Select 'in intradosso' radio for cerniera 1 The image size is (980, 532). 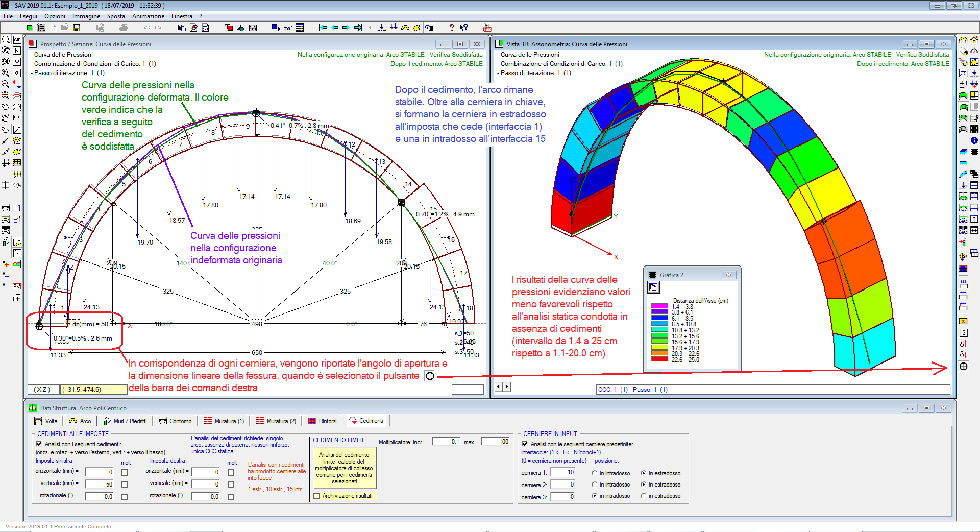click(x=594, y=473)
